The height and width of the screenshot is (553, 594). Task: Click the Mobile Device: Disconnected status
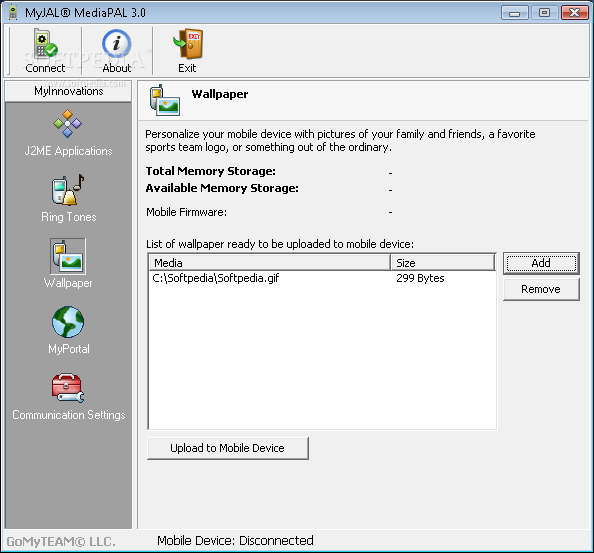(235, 541)
